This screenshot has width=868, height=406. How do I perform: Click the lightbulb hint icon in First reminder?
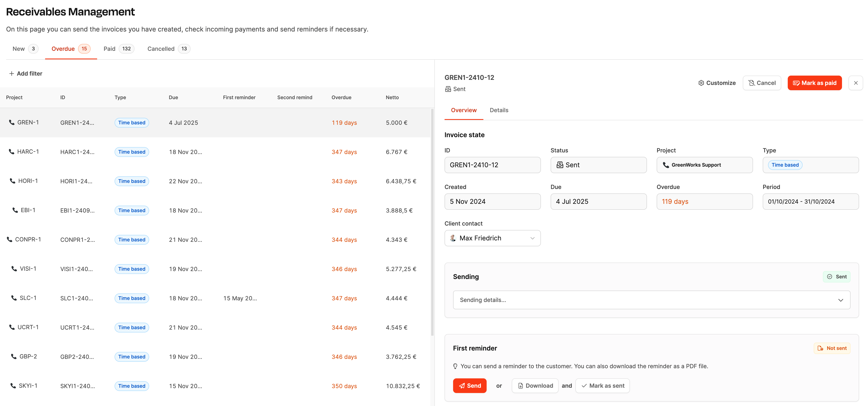[x=455, y=366]
